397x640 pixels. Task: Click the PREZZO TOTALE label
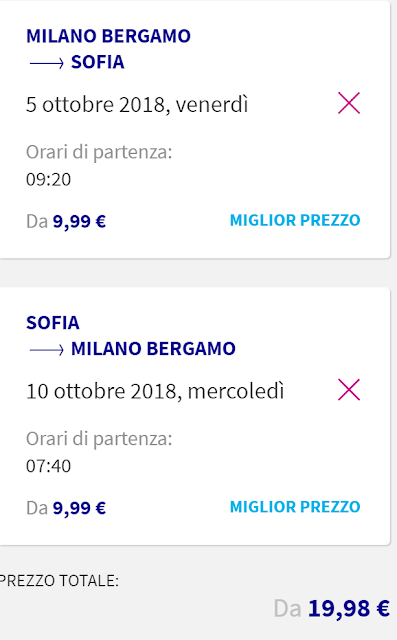pyautogui.click(x=59, y=580)
